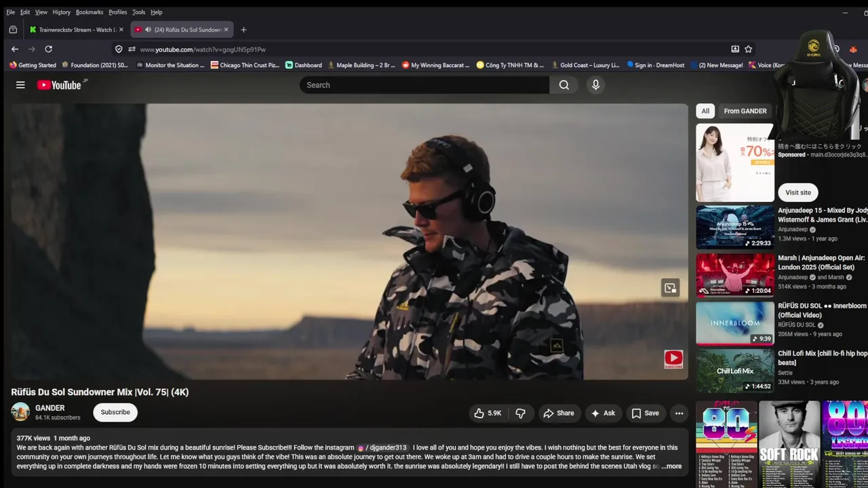
Task: Expand the description with ...more
Action: tap(671, 466)
